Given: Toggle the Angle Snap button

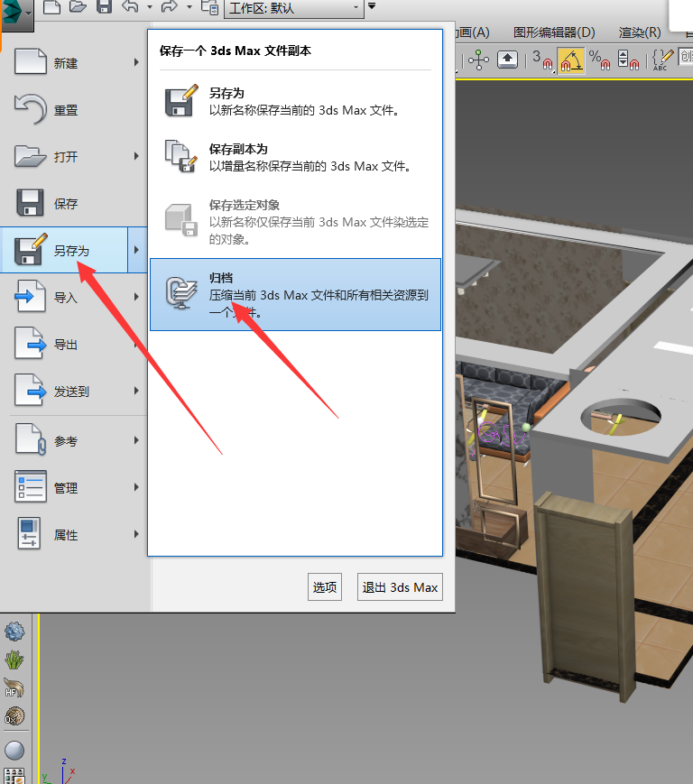Looking at the screenshot, I should 570,60.
